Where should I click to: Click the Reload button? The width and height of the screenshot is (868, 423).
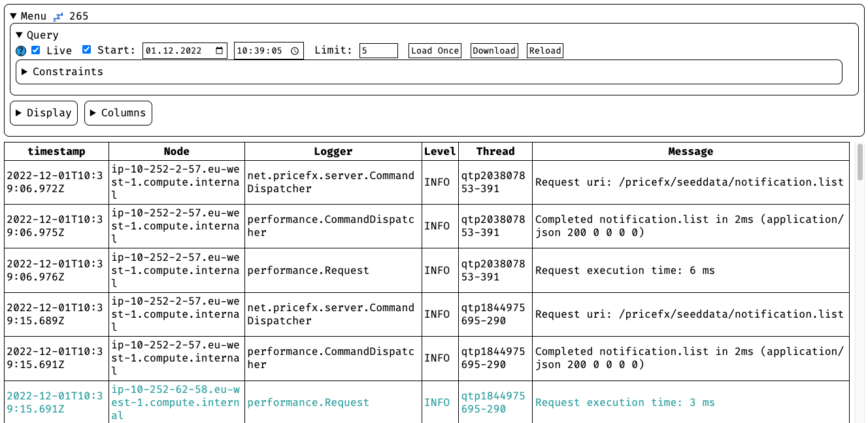tap(545, 51)
